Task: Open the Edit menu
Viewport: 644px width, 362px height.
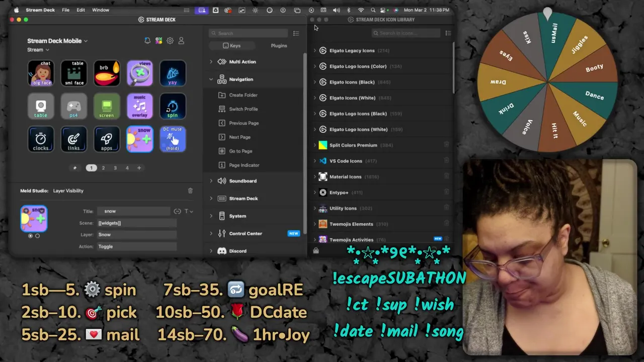Action: pyautogui.click(x=80, y=10)
